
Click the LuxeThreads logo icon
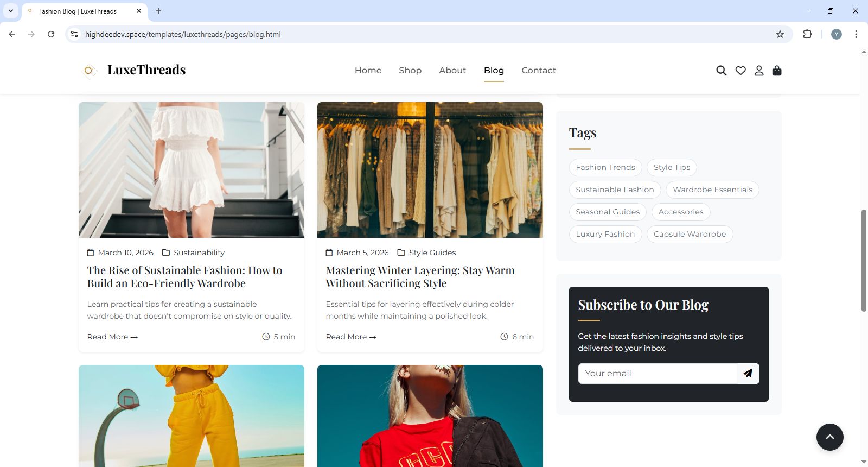(x=89, y=71)
